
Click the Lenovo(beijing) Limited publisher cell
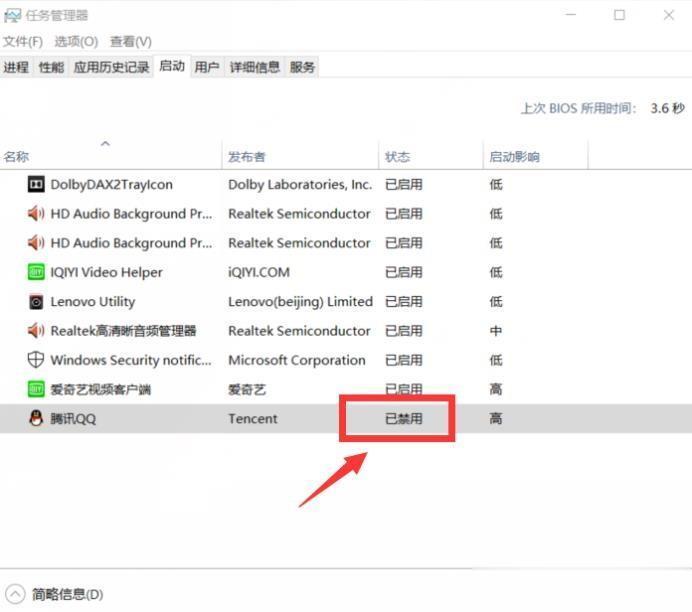click(301, 302)
